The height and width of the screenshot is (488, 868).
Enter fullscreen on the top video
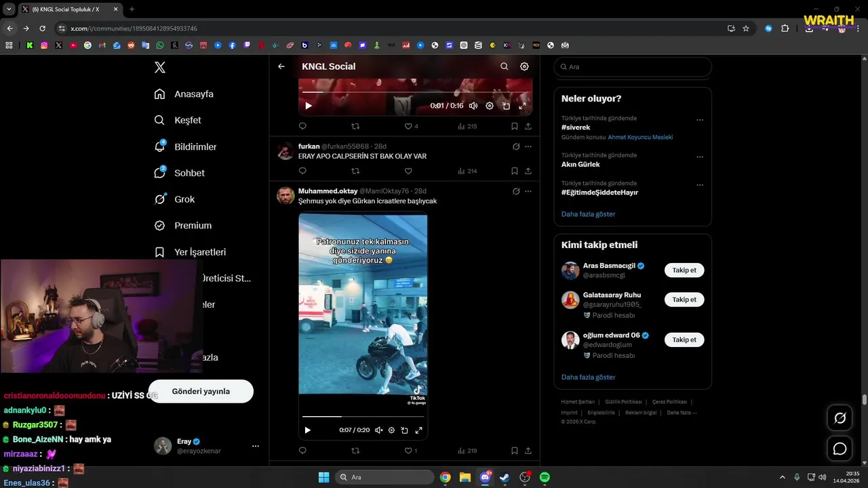(x=522, y=106)
